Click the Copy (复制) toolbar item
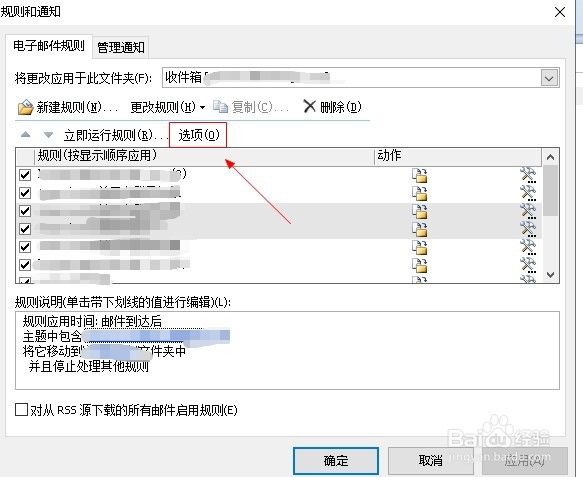 (251, 107)
